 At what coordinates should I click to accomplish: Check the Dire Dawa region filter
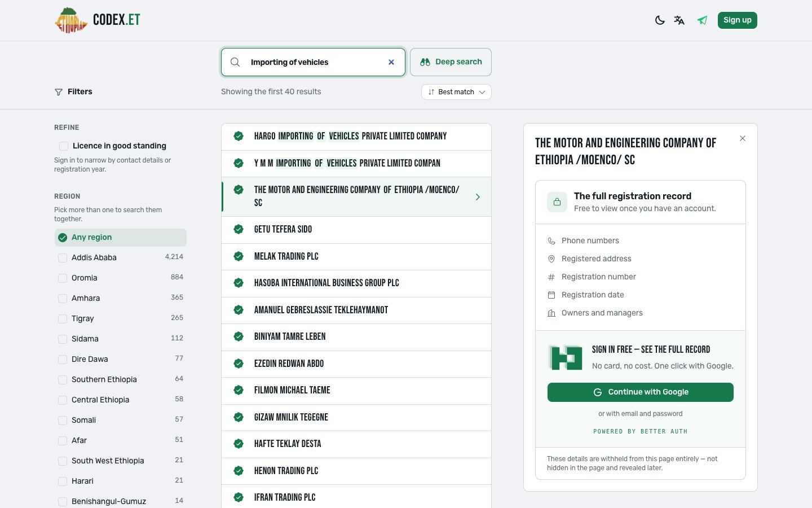[x=63, y=360]
